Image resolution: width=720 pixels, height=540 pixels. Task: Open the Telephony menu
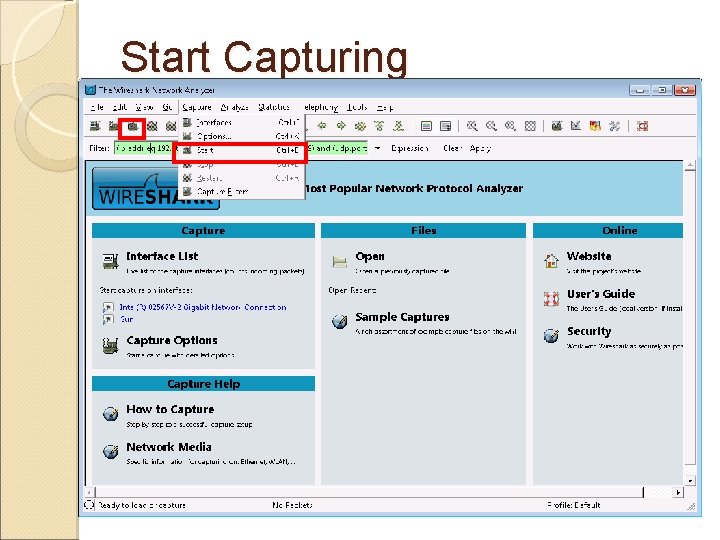[321, 107]
